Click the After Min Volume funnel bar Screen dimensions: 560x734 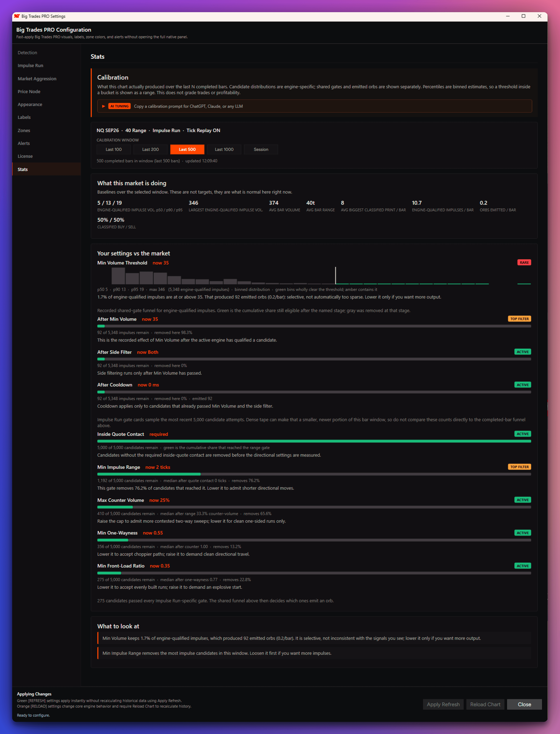(314, 326)
